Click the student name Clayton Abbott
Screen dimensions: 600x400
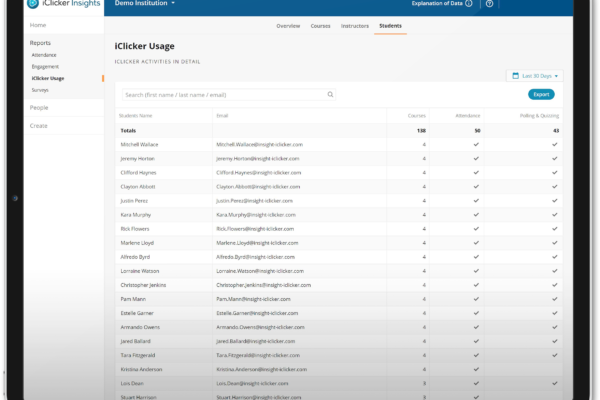click(x=138, y=187)
